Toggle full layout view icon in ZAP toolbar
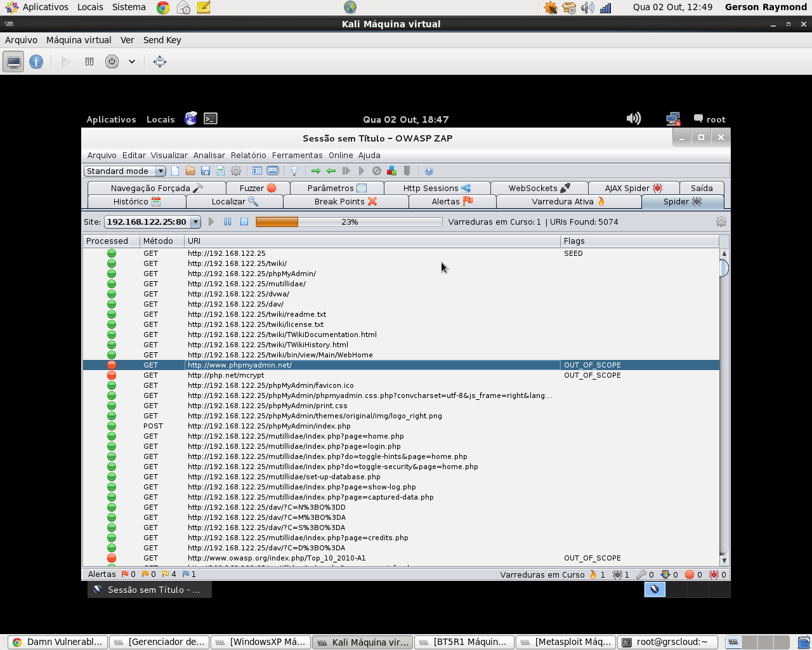Viewport: 812px width, 650px height. tap(273, 171)
